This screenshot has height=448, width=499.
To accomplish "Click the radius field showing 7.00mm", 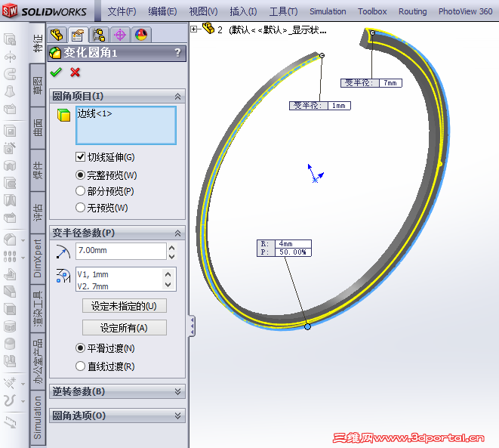I will (x=121, y=251).
